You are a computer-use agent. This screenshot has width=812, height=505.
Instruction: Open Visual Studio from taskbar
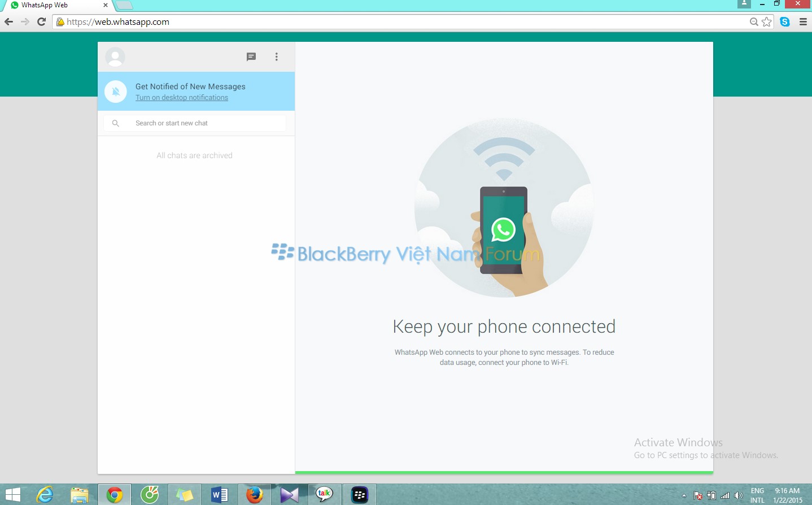[x=290, y=495]
